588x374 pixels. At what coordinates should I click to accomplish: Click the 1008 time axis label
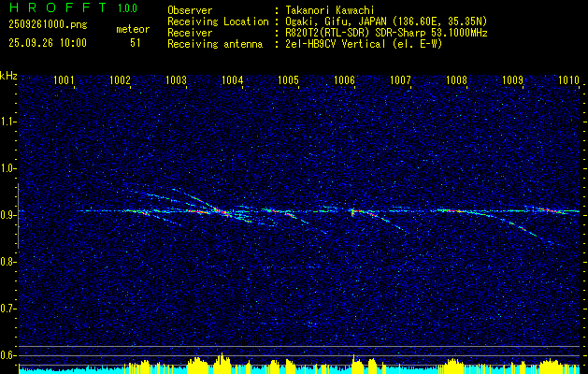pos(457,79)
